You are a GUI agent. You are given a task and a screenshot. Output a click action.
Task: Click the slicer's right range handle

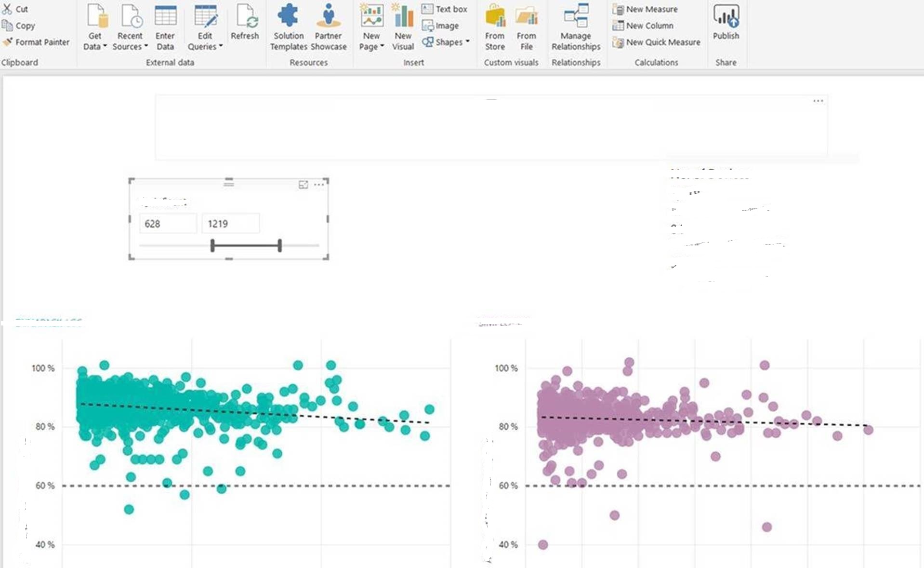tap(280, 245)
